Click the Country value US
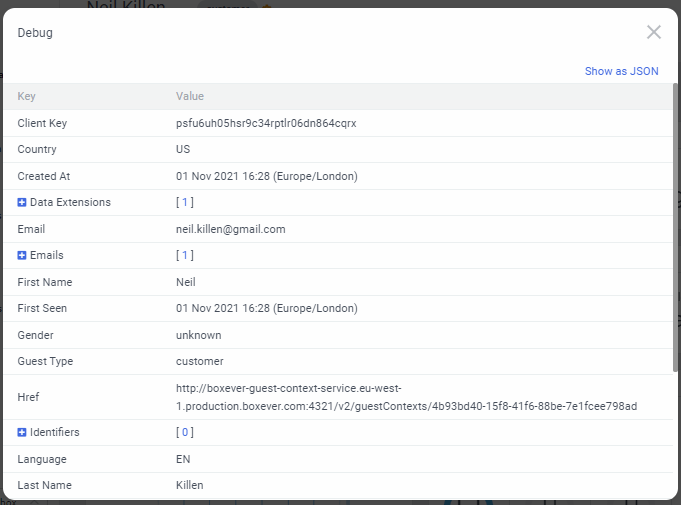Image resolution: width=681 pixels, height=505 pixels. pyautogui.click(x=183, y=150)
